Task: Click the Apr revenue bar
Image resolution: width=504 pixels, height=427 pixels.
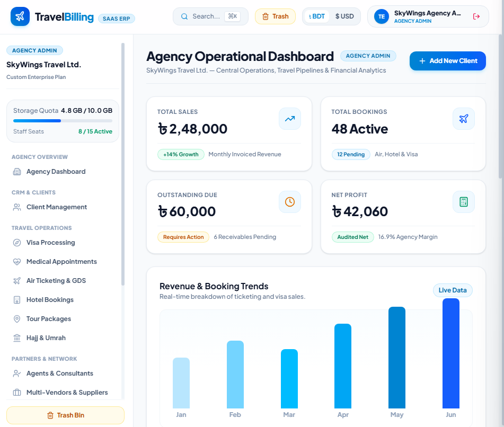Action: point(343,366)
